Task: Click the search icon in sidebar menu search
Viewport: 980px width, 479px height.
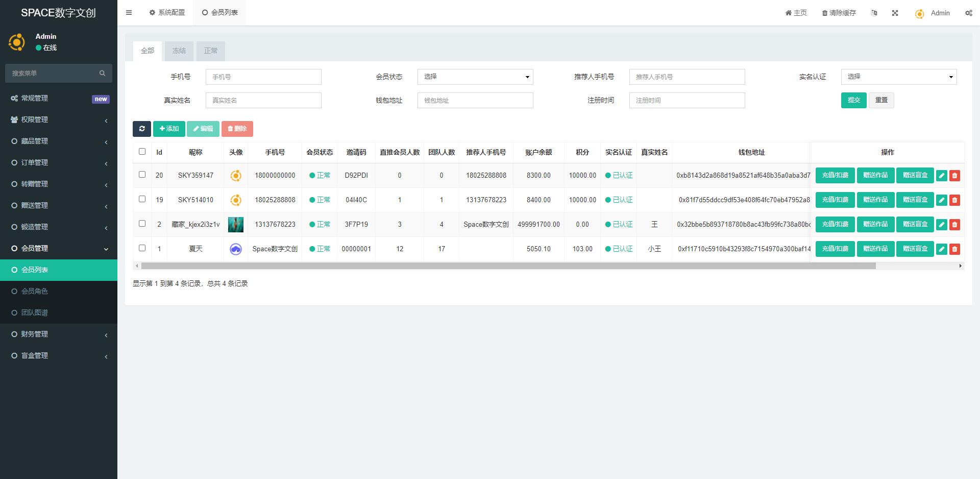Action: [102, 74]
